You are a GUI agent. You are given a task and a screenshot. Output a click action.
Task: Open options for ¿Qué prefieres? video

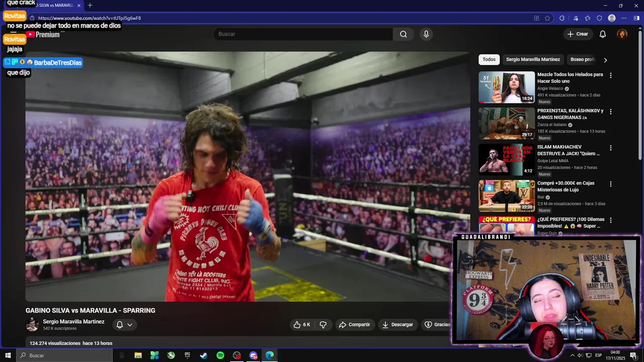(611, 220)
